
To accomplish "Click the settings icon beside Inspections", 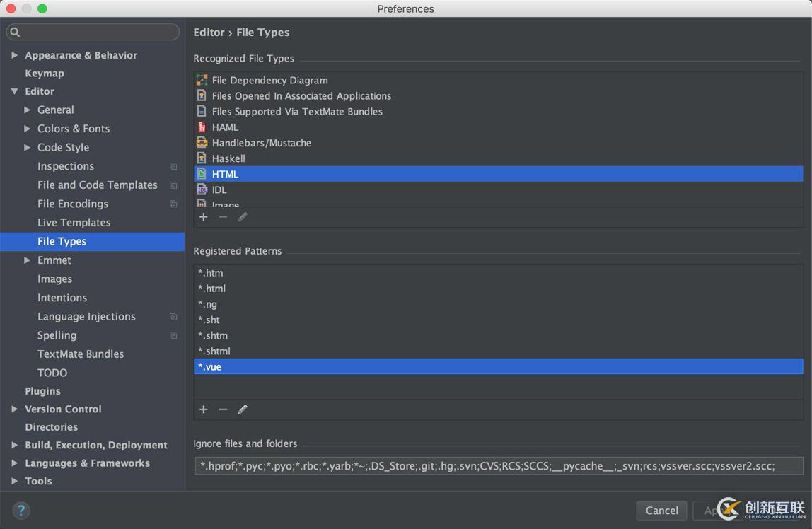I will (173, 166).
